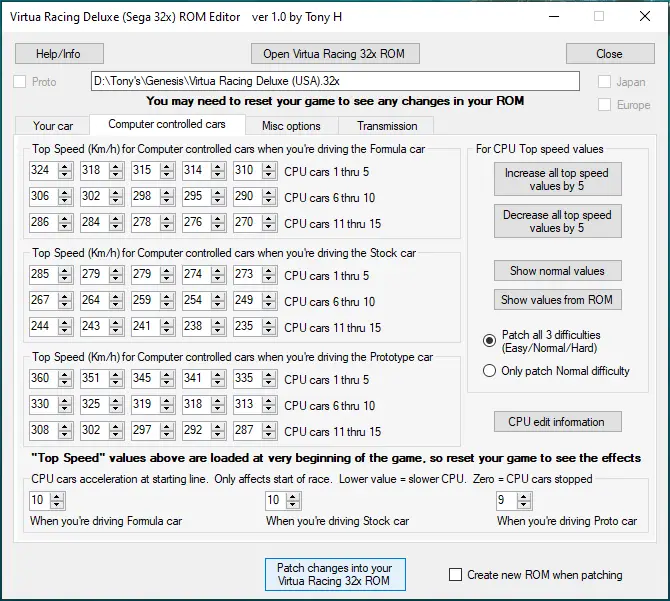
Task: Toggle the Japan checkbox
Action: tap(604, 82)
